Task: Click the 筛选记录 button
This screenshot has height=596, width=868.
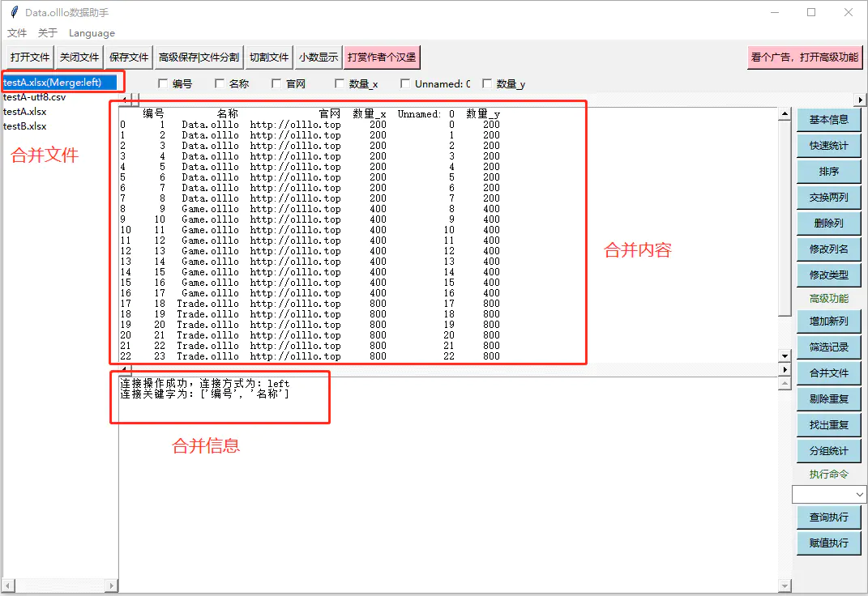Action: click(829, 347)
